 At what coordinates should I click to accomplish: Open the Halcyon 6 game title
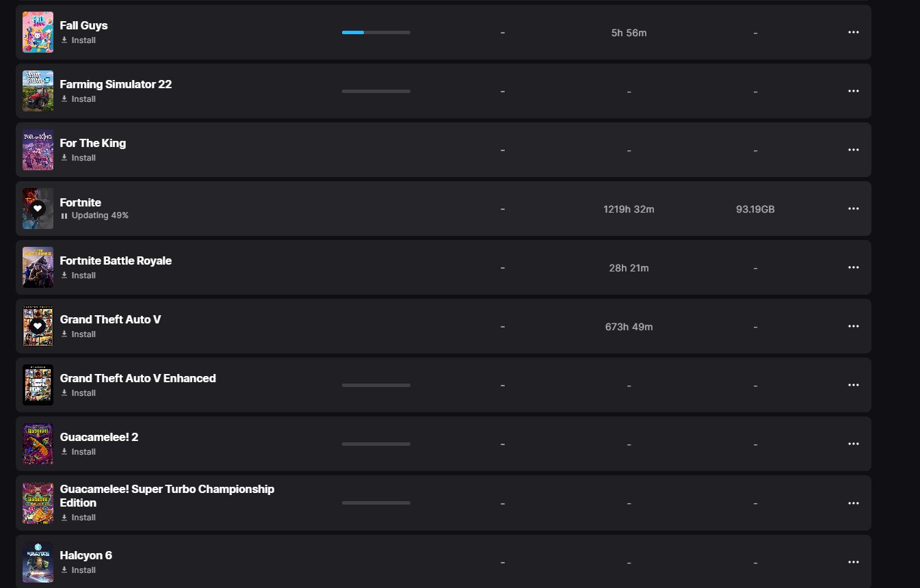[86, 555]
